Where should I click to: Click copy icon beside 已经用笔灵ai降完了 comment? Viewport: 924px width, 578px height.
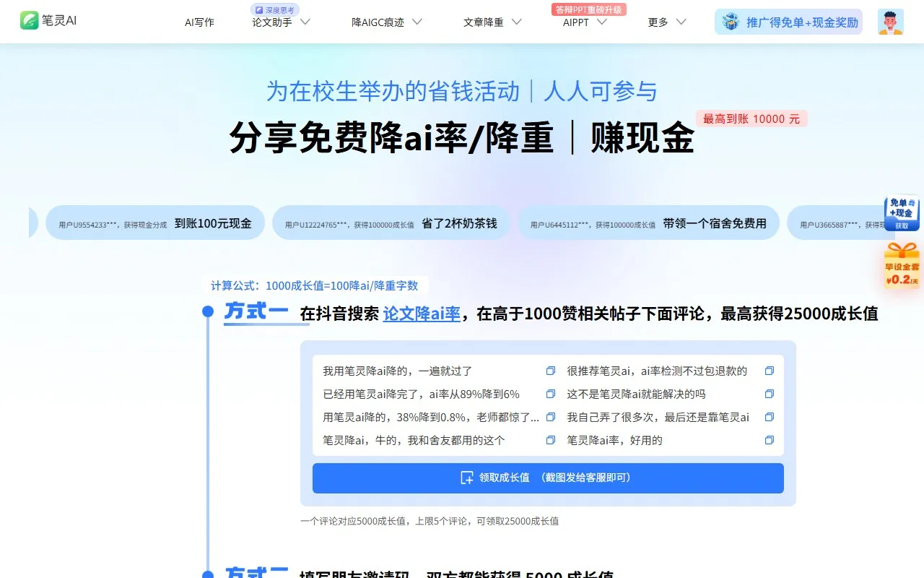pos(551,394)
